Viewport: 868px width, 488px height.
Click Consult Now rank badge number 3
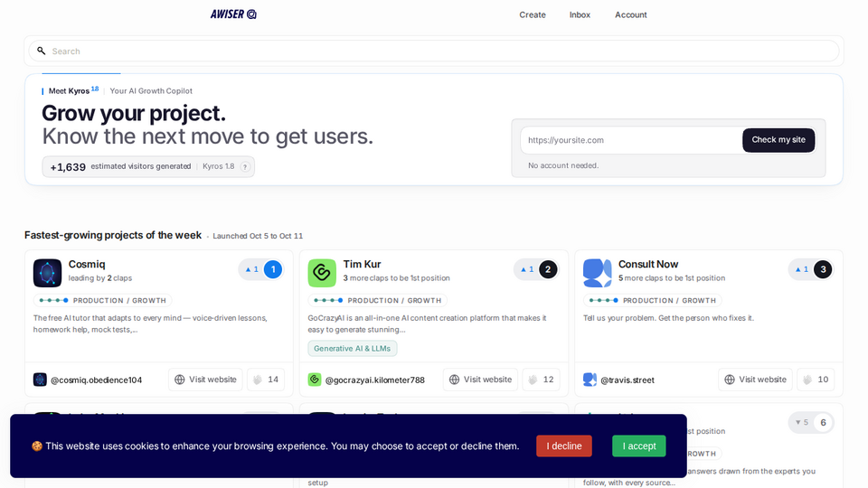[823, 269]
